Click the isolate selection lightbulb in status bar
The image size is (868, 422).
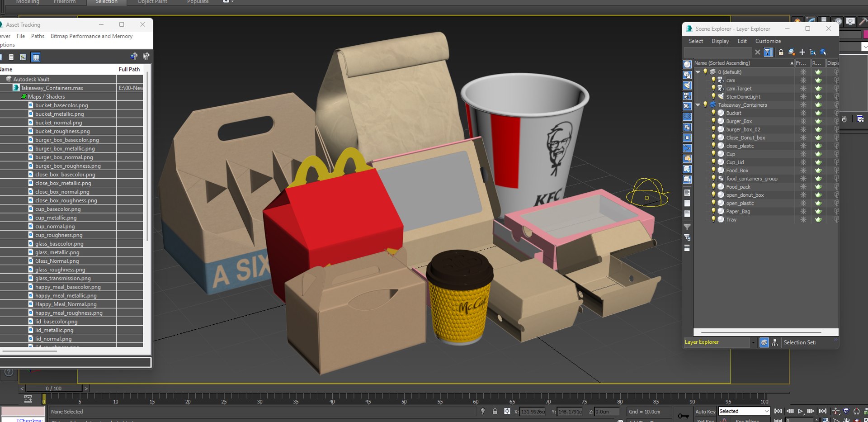pos(483,411)
